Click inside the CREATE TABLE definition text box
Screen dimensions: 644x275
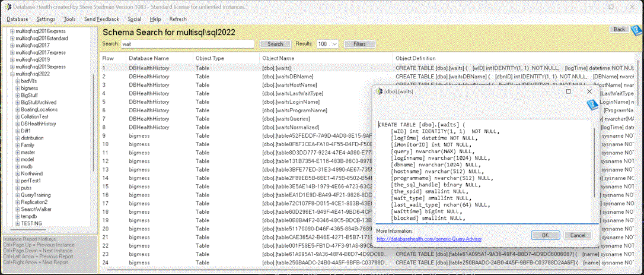[484, 172]
